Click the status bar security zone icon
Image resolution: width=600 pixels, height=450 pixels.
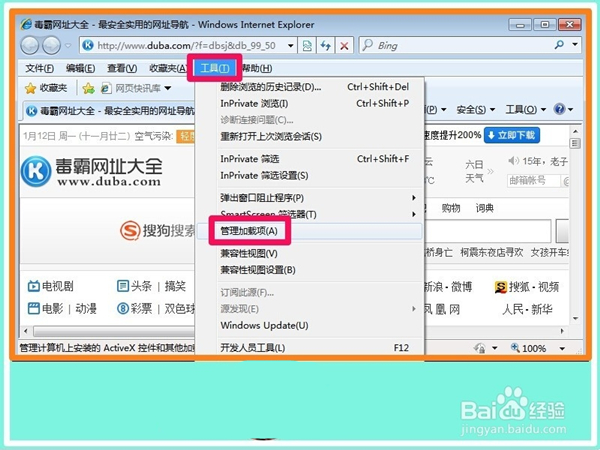coord(479,348)
